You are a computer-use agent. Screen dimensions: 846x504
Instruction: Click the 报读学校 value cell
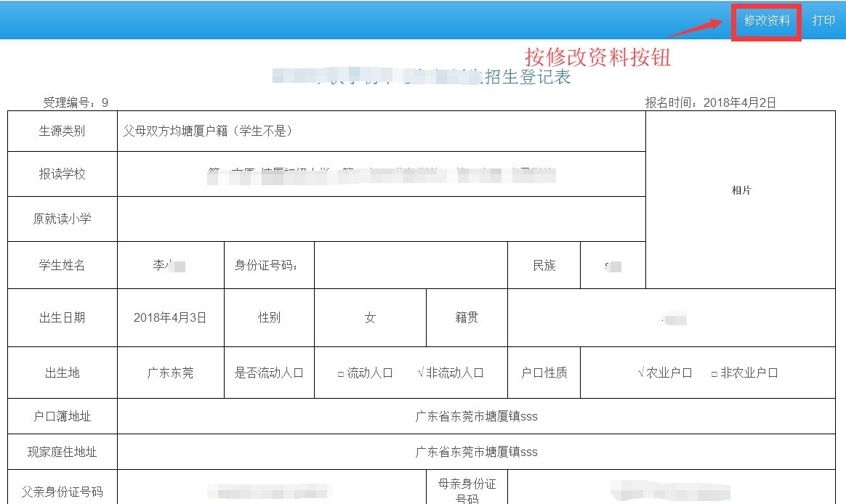tap(381, 174)
